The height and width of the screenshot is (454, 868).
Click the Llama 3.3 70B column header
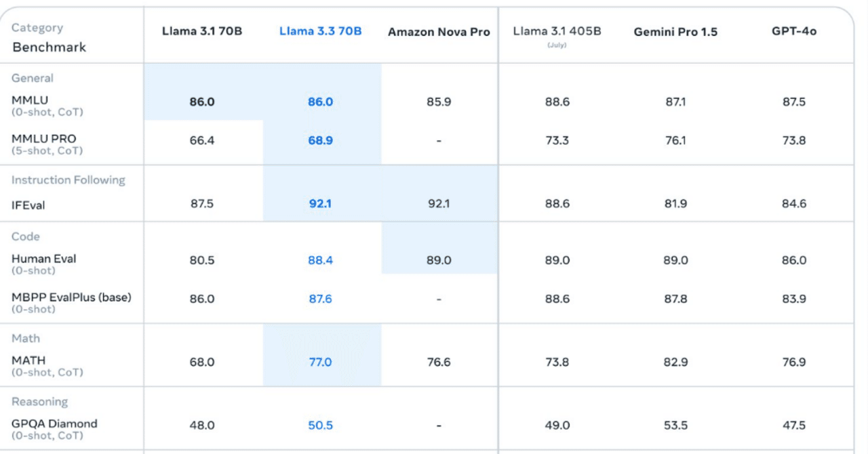click(320, 32)
